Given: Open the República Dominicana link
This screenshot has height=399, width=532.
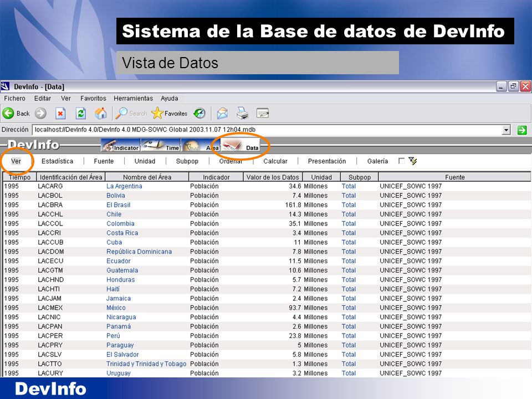Looking at the screenshot, I should coord(139,252).
